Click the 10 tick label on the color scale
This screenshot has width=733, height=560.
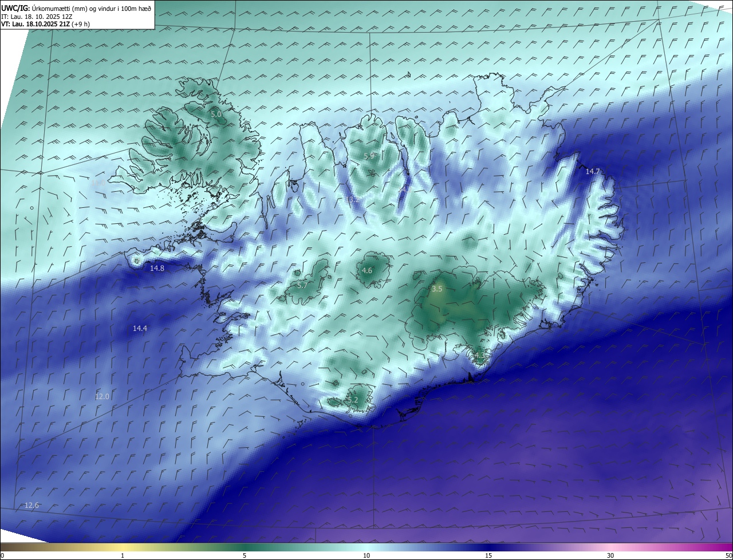tap(366, 555)
